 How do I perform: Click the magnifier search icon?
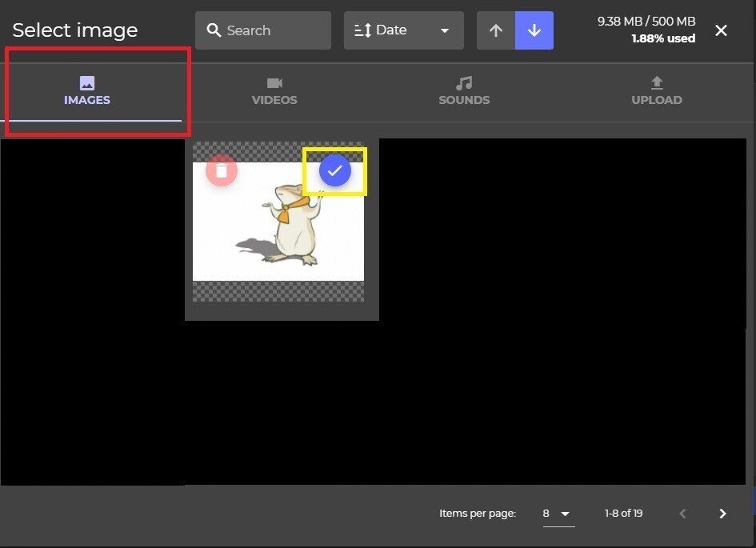coord(214,30)
